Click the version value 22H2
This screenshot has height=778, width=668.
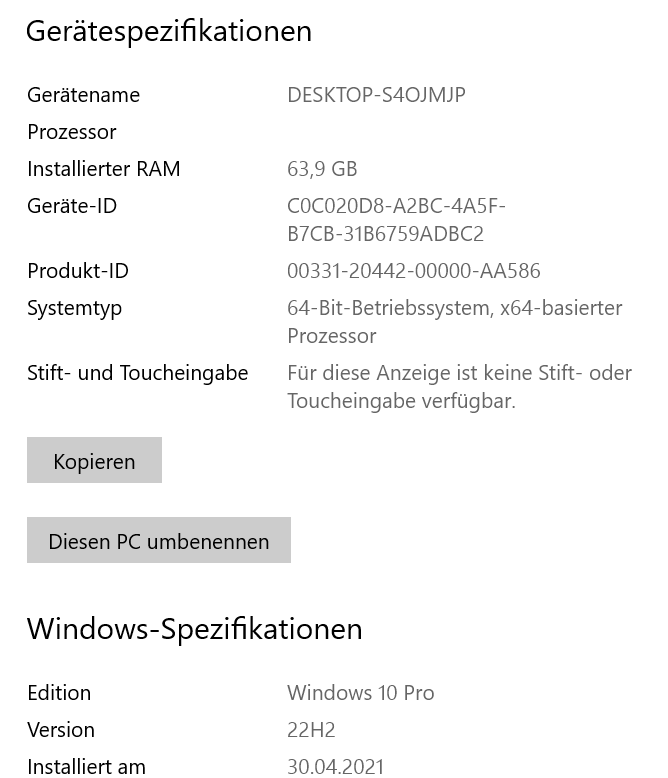click(311, 730)
